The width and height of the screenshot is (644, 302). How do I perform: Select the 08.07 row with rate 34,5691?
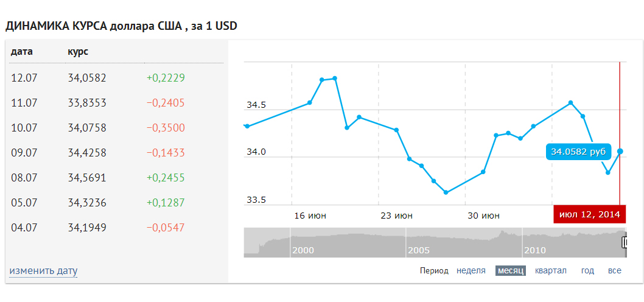(x=116, y=178)
